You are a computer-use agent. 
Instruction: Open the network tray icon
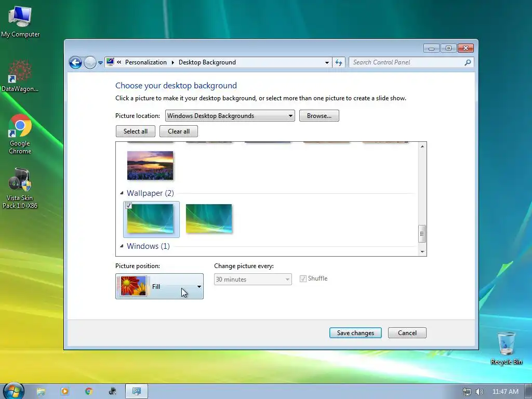coord(467,392)
